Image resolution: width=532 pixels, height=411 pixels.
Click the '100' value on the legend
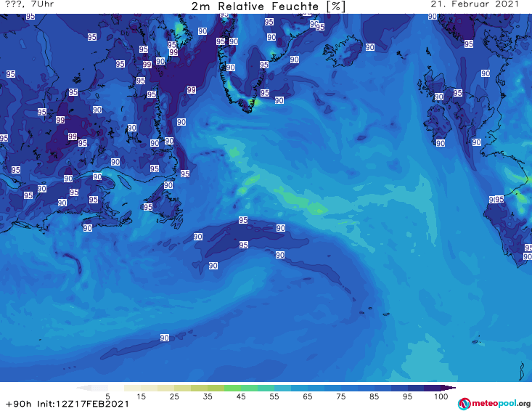441,396
